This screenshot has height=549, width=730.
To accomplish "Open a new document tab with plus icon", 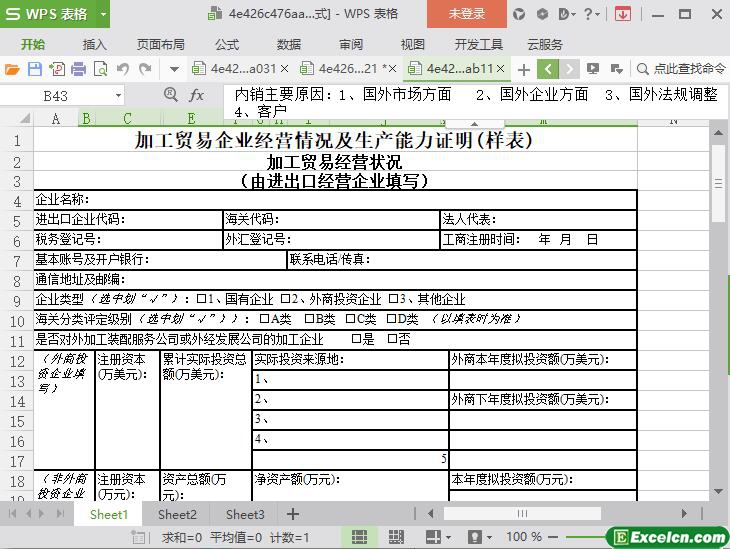I will (523, 69).
